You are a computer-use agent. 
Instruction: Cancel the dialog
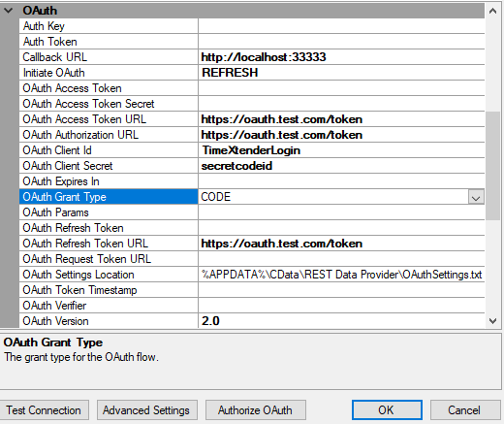pos(464,410)
